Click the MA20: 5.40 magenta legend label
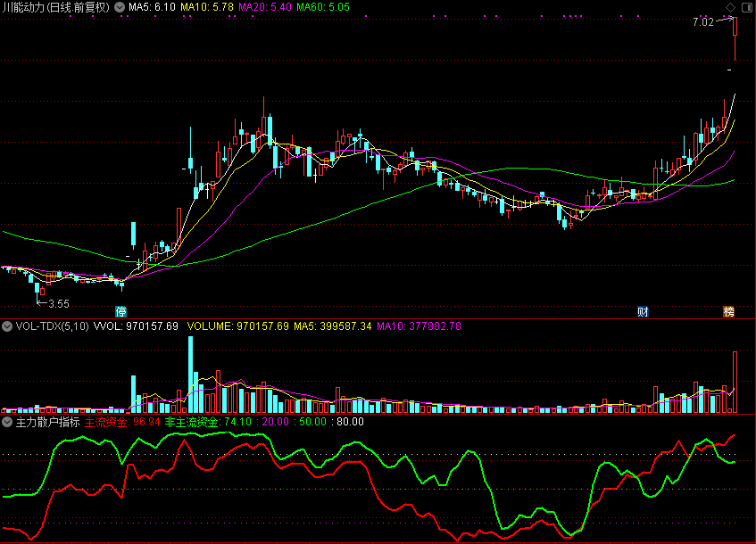The image size is (756, 544). 265,7
